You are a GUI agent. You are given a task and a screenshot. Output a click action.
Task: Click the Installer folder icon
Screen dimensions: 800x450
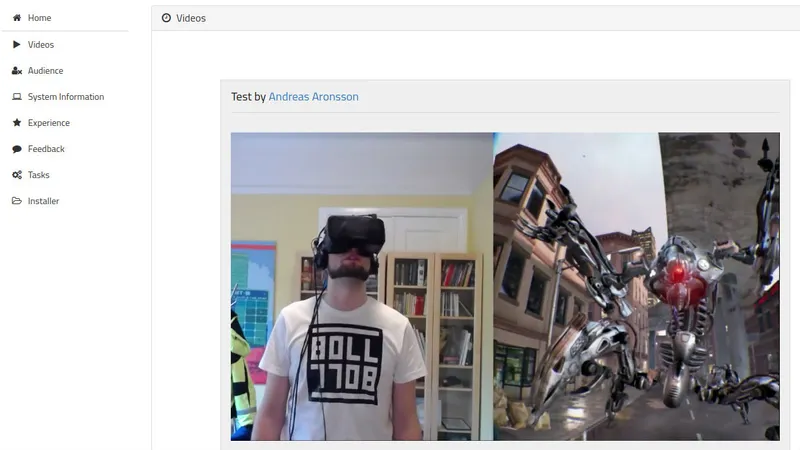click(x=17, y=201)
